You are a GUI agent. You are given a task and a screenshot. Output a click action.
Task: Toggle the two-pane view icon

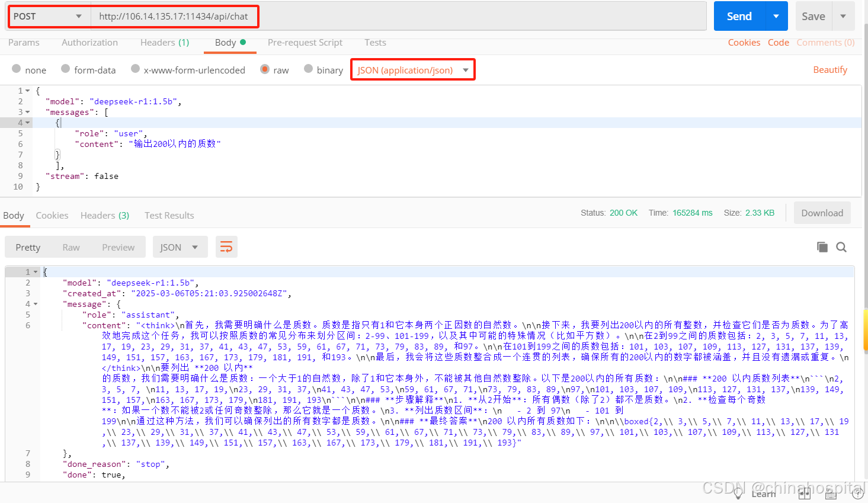click(805, 493)
